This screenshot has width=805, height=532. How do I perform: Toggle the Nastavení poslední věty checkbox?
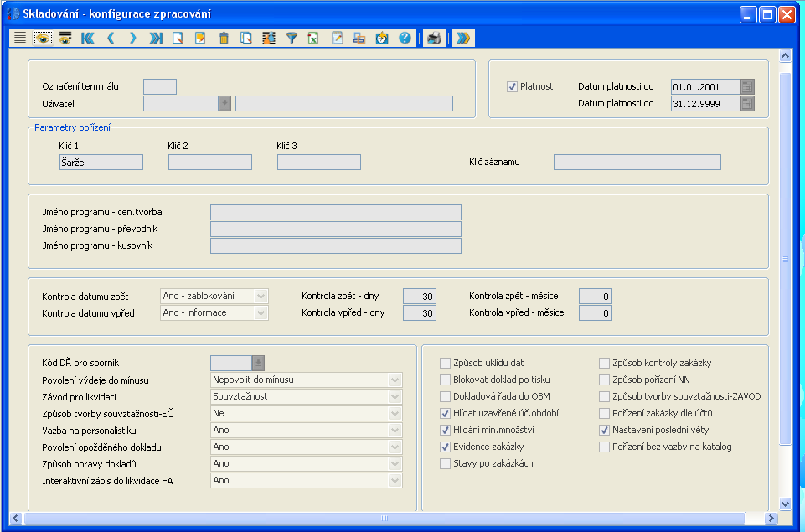[x=604, y=430]
